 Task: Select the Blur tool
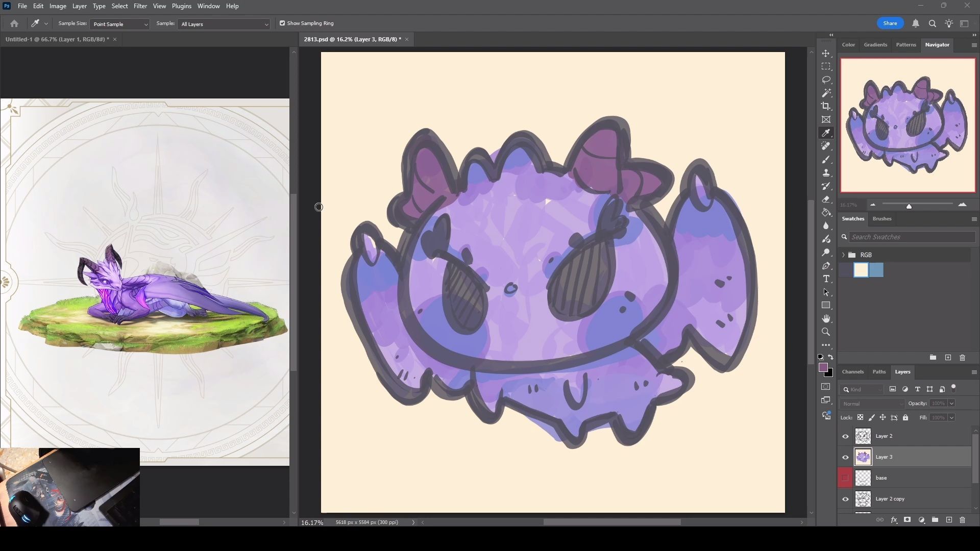point(826,226)
